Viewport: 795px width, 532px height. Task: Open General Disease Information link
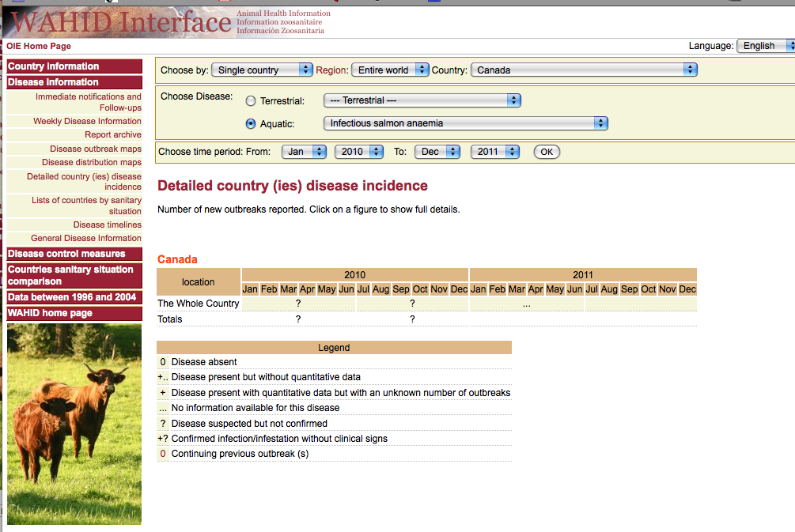[x=86, y=238]
